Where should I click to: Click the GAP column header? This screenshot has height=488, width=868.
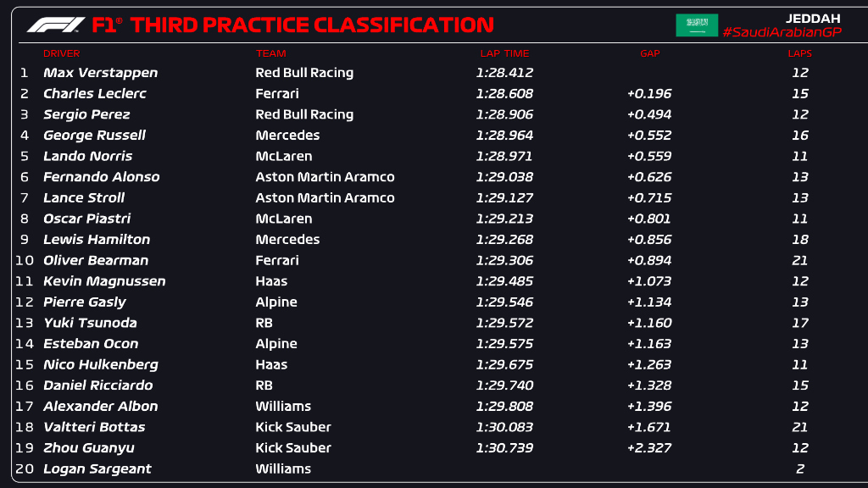pos(650,53)
